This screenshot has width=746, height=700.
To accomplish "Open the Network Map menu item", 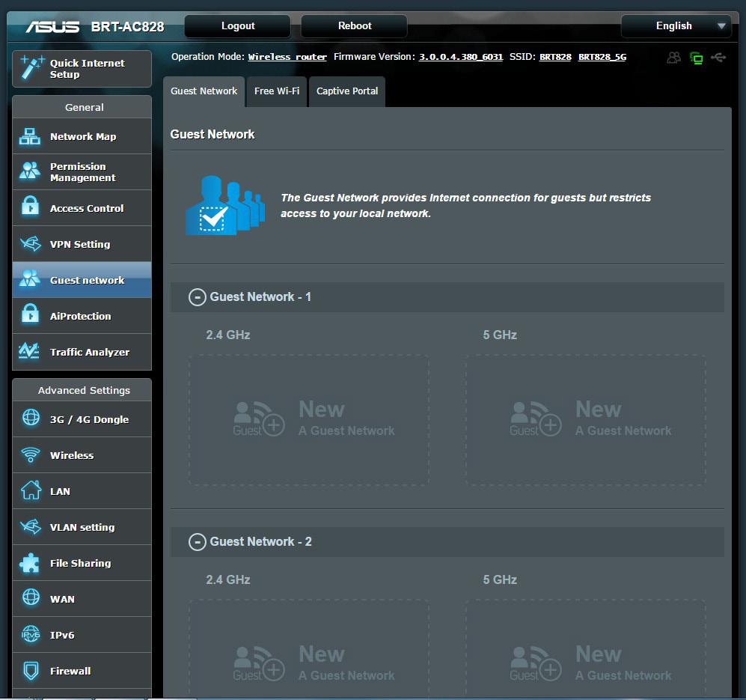I will point(82,136).
